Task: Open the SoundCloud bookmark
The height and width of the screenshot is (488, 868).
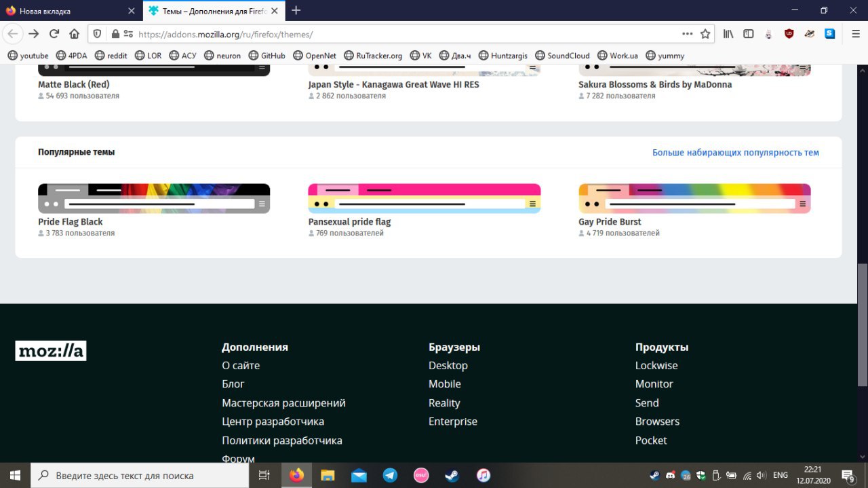Action: click(562, 56)
